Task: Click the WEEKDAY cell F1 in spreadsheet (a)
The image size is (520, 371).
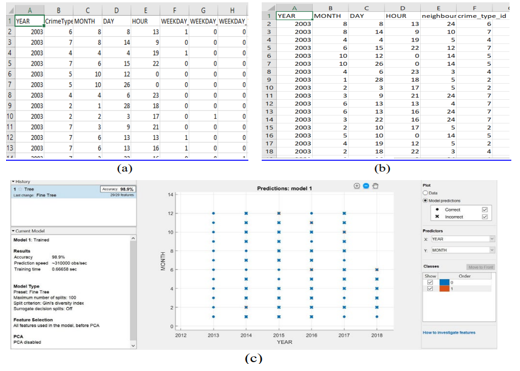Action: point(174,21)
